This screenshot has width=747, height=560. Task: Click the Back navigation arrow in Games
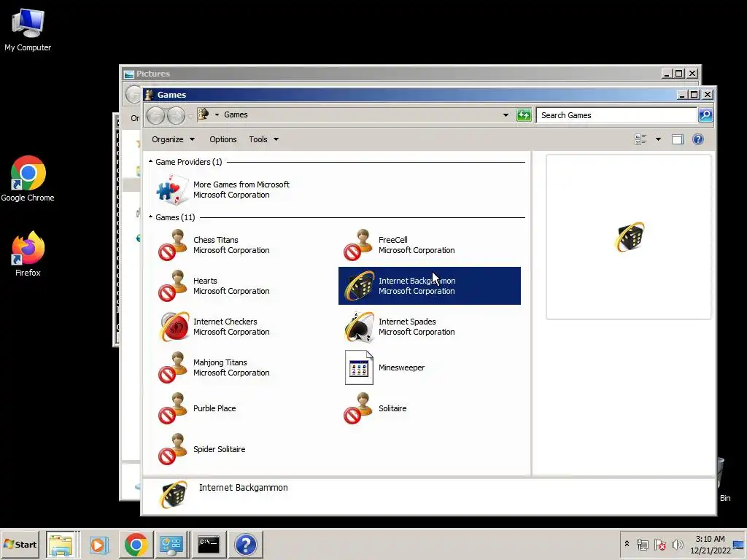pyautogui.click(x=156, y=115)
